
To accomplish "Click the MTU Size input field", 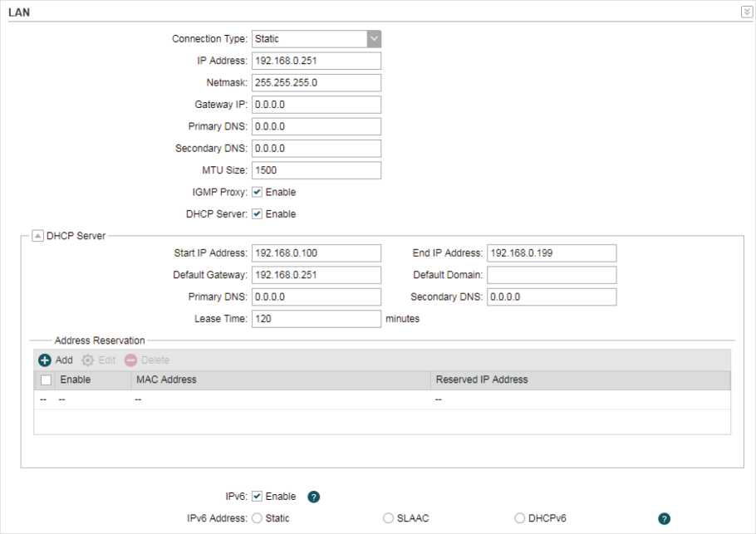I will click(x=316, y=170).
